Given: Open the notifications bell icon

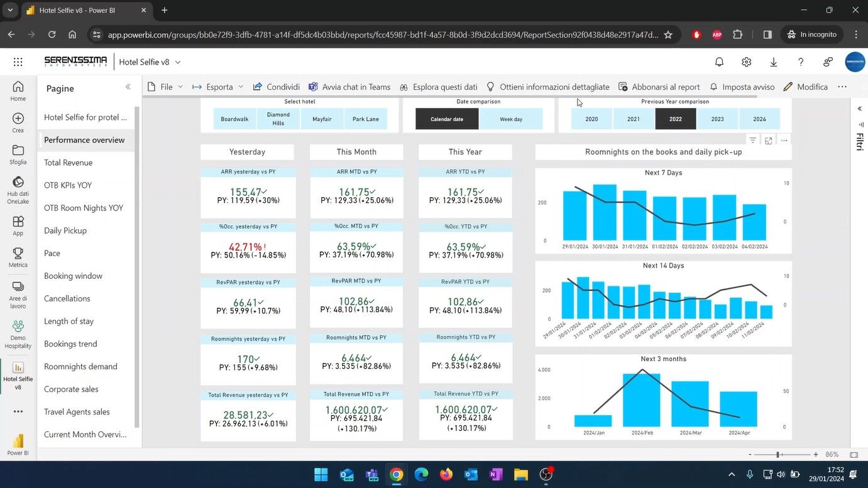Looking at the screenshot, I should [x=719, y=62].
